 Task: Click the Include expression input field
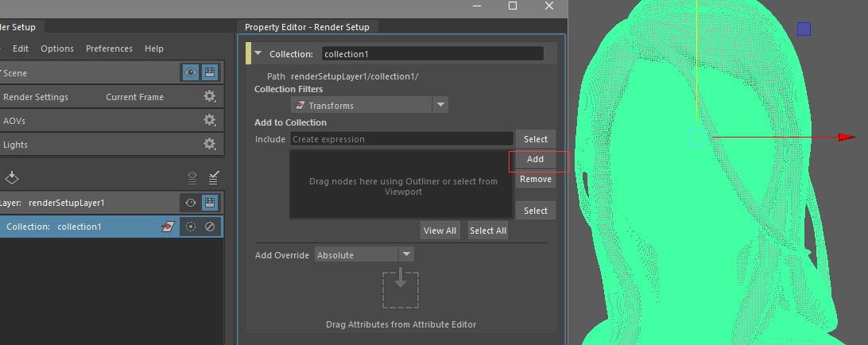tap(401, 139)
